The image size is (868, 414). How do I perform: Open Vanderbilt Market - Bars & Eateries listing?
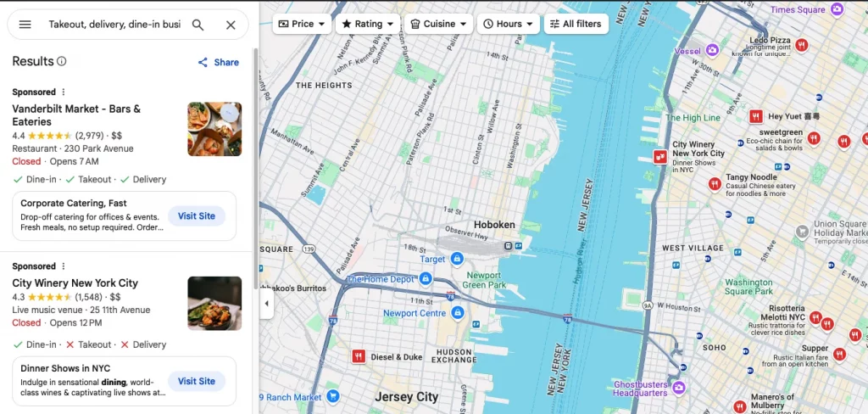(x=76, y=115)
